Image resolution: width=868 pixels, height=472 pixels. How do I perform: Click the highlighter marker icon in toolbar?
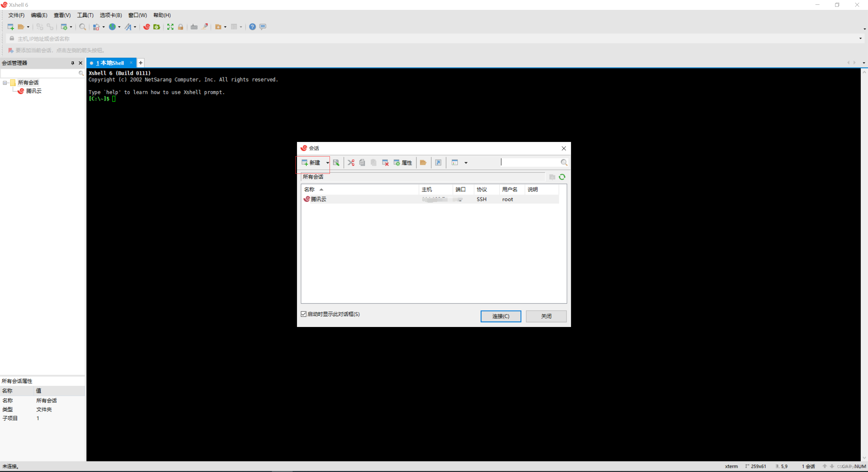[x=204, y=27]
